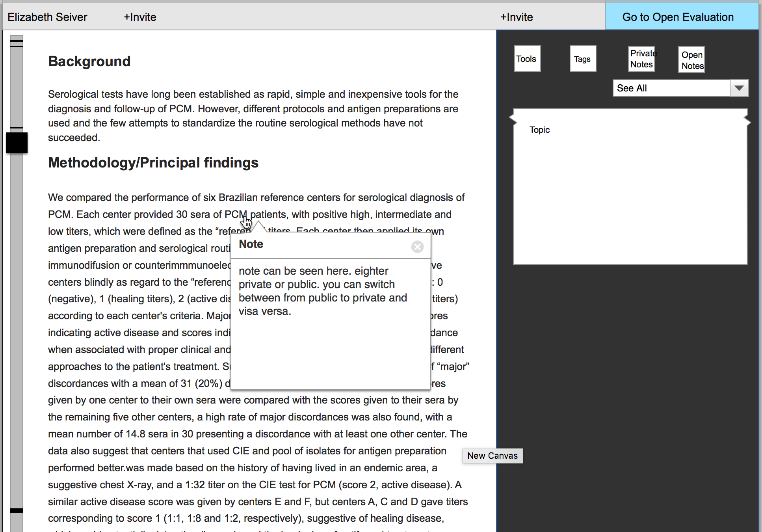Select the Elizabeth Seiver user name
The image size is (762, 532).
(x=47, y=17)
